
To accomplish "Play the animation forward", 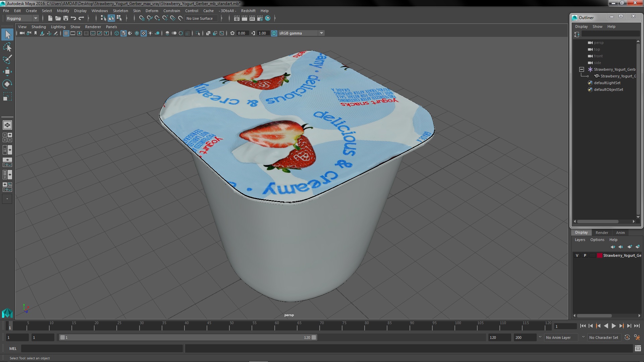I will click(x=613, y=326).
